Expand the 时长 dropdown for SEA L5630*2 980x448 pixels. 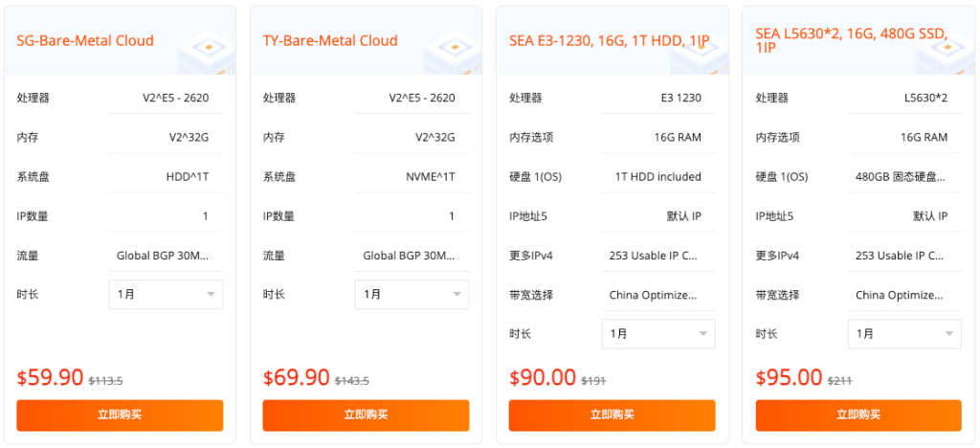point(904,334)
